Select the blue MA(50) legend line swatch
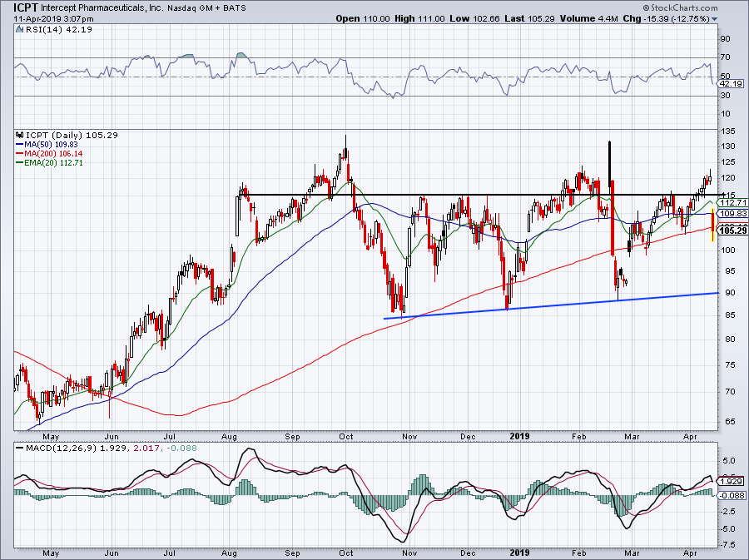The image size is (749, 560). [20, 144]
